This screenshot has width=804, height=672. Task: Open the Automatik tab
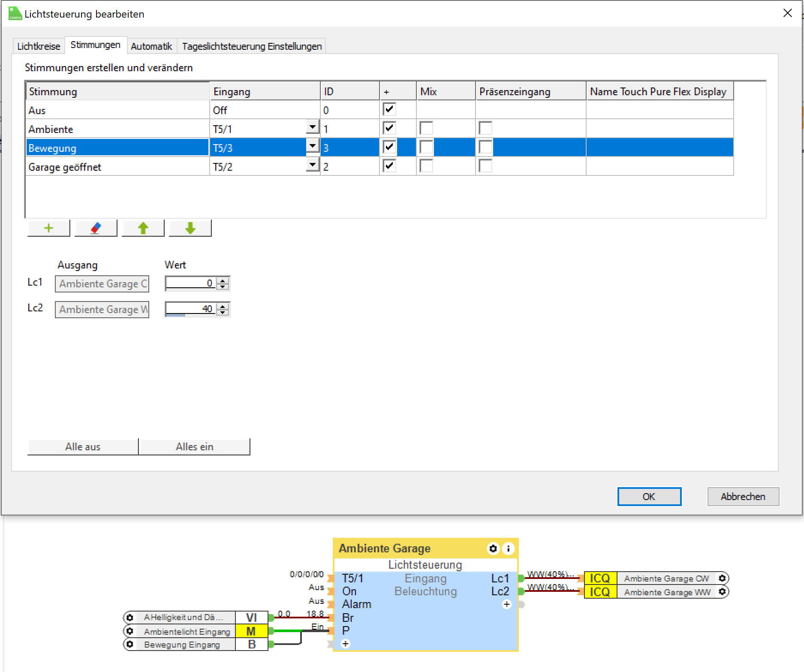(x=151, y=46)
